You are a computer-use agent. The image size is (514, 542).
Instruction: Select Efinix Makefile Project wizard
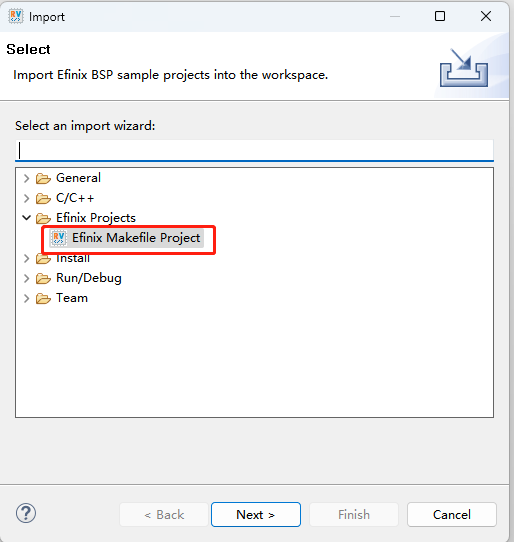coord(135,238)
